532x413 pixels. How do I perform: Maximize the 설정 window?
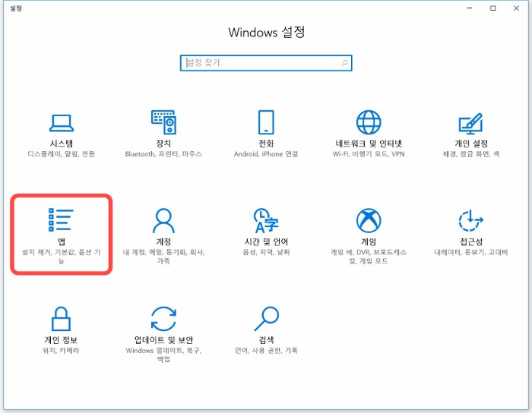(x=493, y=8)
